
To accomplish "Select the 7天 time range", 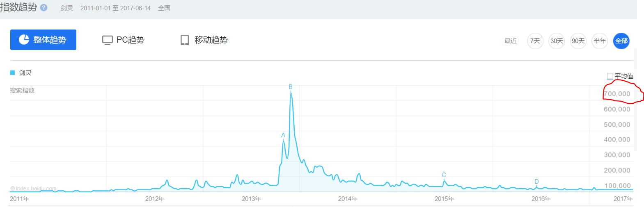I will (535, 41).
